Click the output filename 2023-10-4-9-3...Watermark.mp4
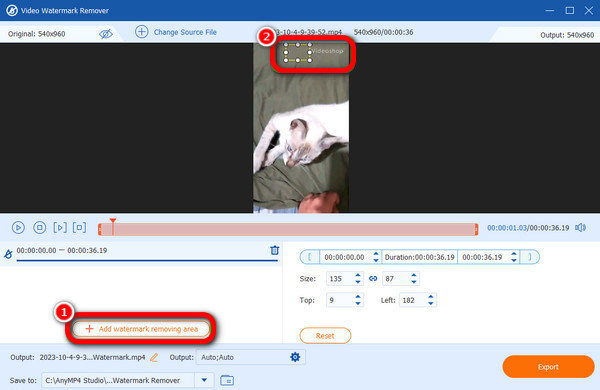 (92, 357)
